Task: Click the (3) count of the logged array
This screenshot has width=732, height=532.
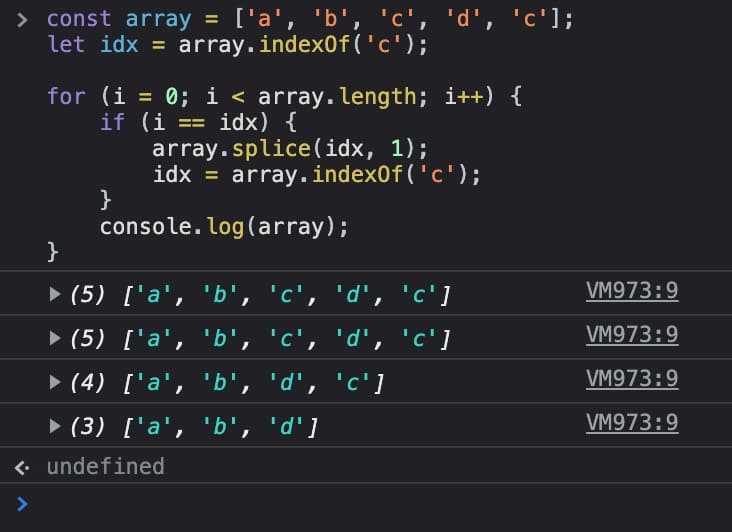Action: 87,427
